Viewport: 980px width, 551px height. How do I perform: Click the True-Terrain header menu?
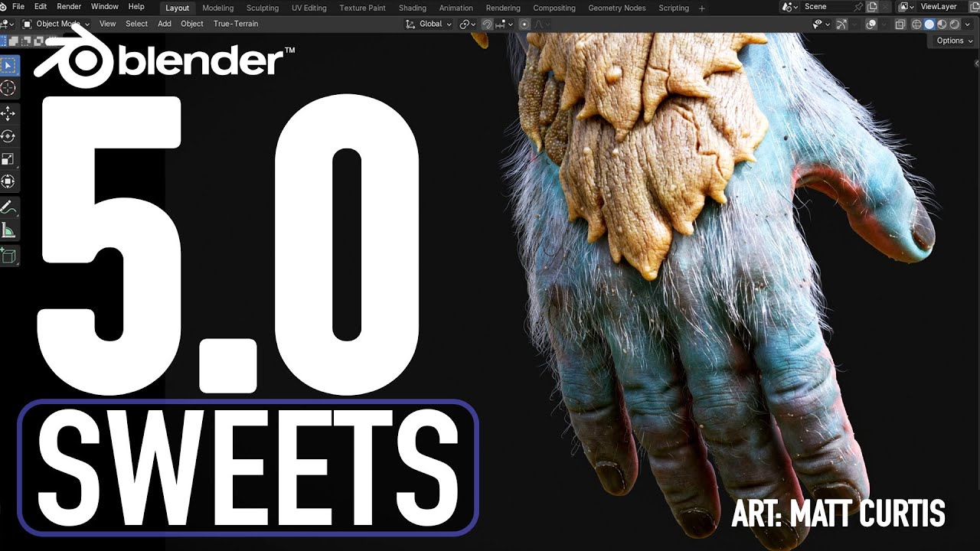[236, 24]
